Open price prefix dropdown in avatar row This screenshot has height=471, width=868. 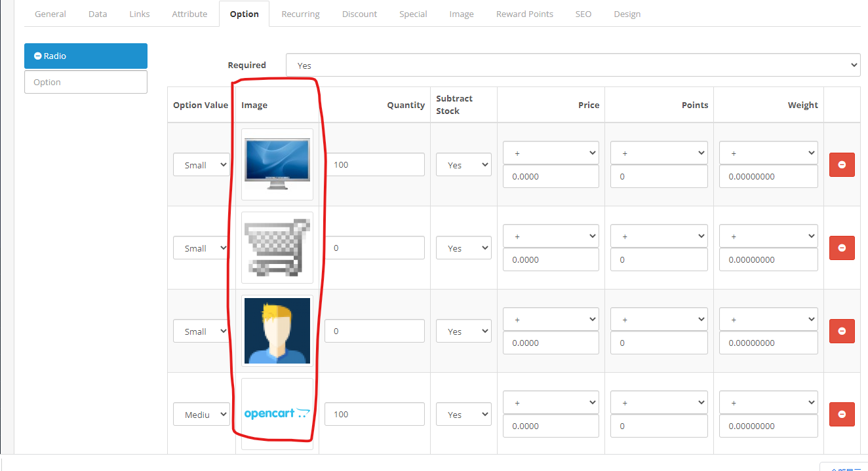551,319
